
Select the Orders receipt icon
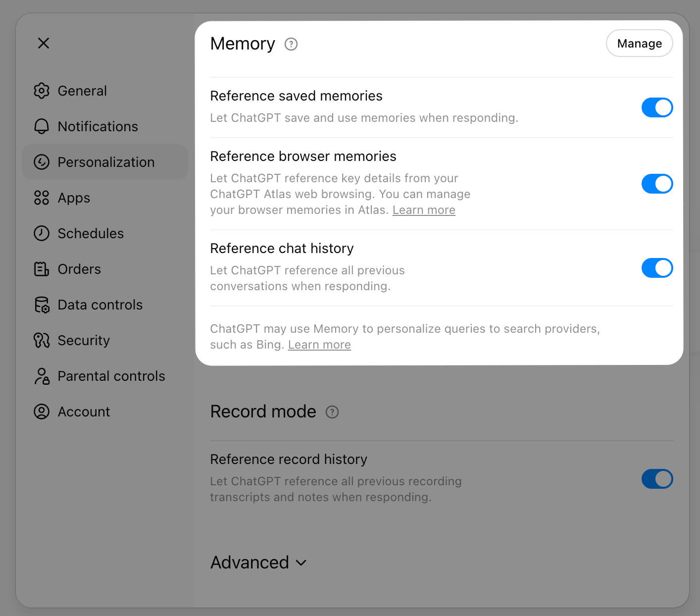pos(42,269)
